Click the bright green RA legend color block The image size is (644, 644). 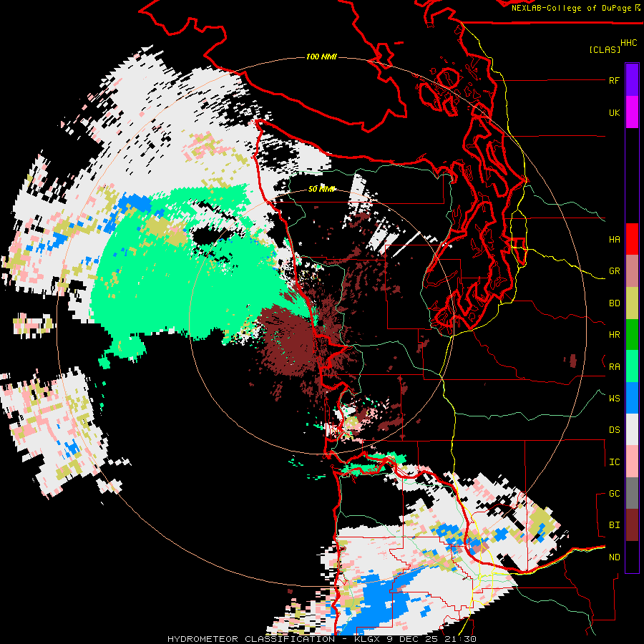[632, 366]
